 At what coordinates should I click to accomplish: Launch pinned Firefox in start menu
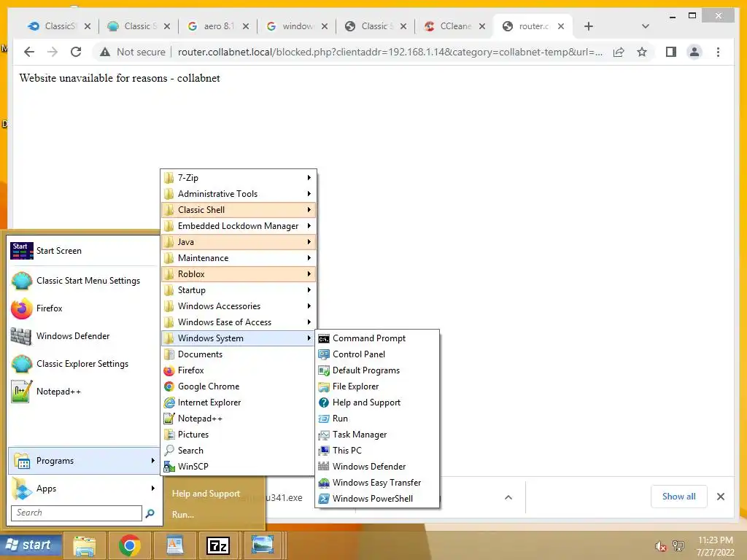(x=83, y=308)
